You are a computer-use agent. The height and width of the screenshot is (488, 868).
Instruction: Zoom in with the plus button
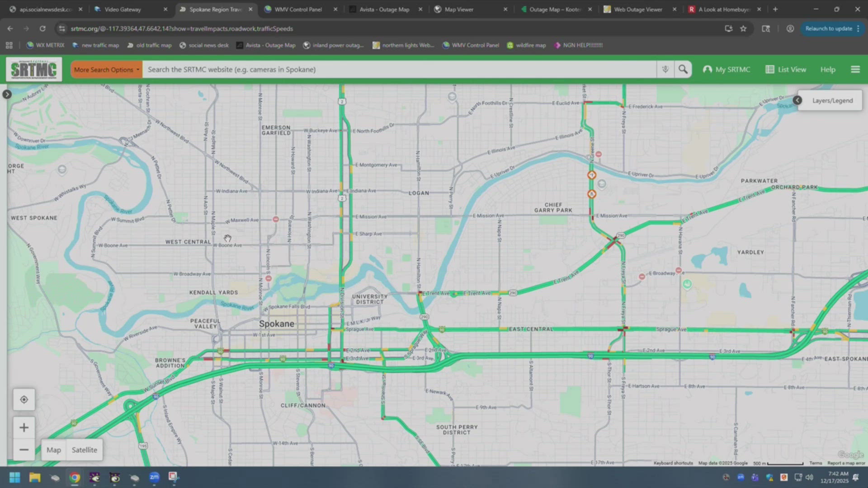tap(24, 427)
